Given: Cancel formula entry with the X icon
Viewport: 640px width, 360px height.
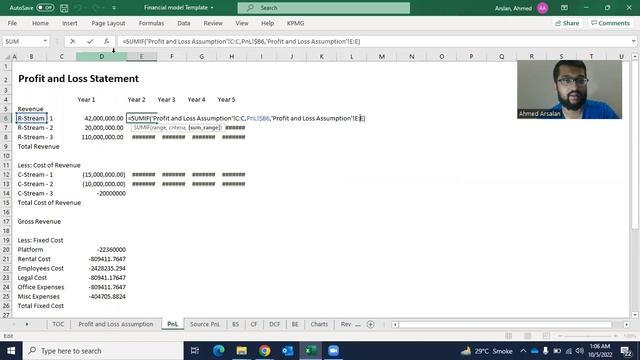Looking at the screenshot, I should [72, 41].
